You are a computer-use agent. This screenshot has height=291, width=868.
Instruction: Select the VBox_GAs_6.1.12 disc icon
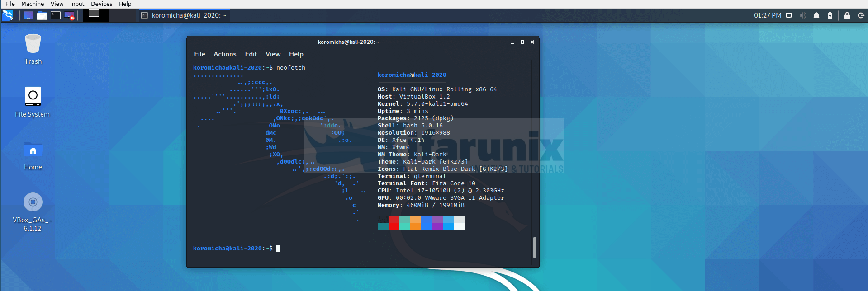coord(33,212)
